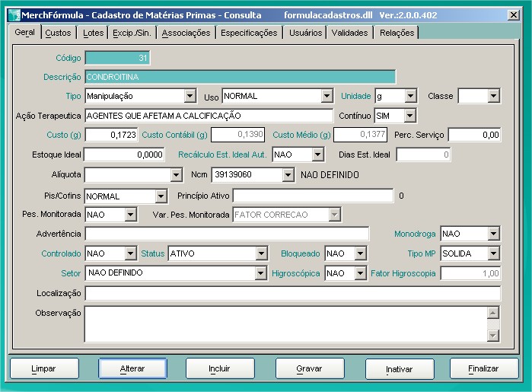The width and height of the screenshot is (532, 392).
Task: Open the Status dropdown showing ATIVO
Action: point(261,253)
